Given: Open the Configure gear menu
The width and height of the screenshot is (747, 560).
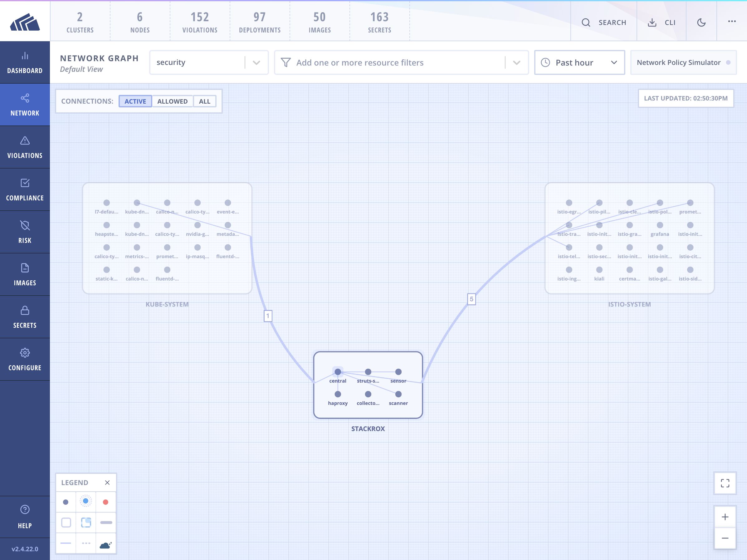Looking at the screenshot, I should [x=25, y=359].
